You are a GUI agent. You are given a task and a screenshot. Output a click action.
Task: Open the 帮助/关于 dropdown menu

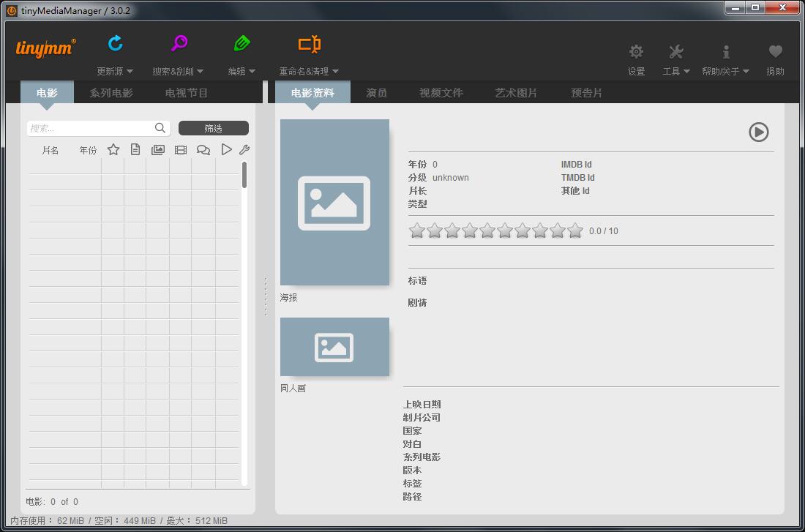tap(746, 72)
